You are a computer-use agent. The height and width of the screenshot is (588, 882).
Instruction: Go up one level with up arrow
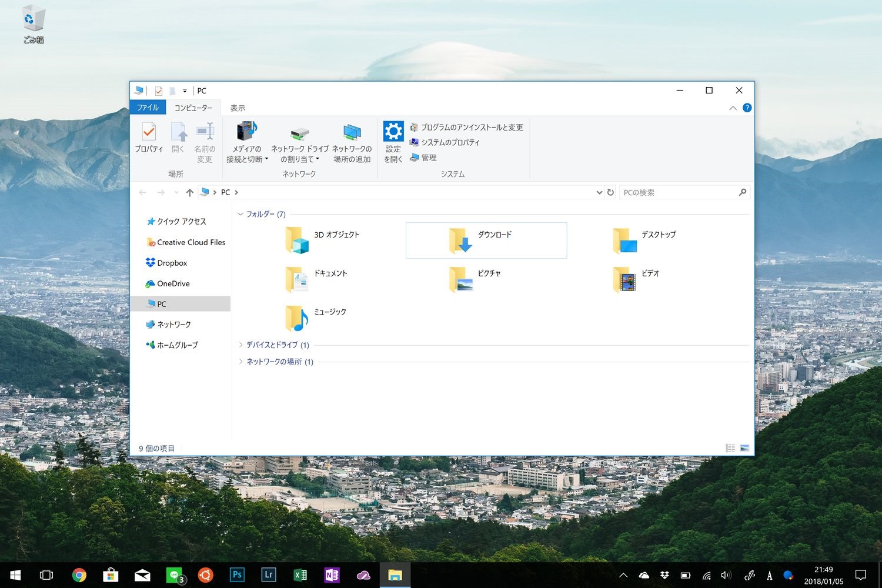189,192
